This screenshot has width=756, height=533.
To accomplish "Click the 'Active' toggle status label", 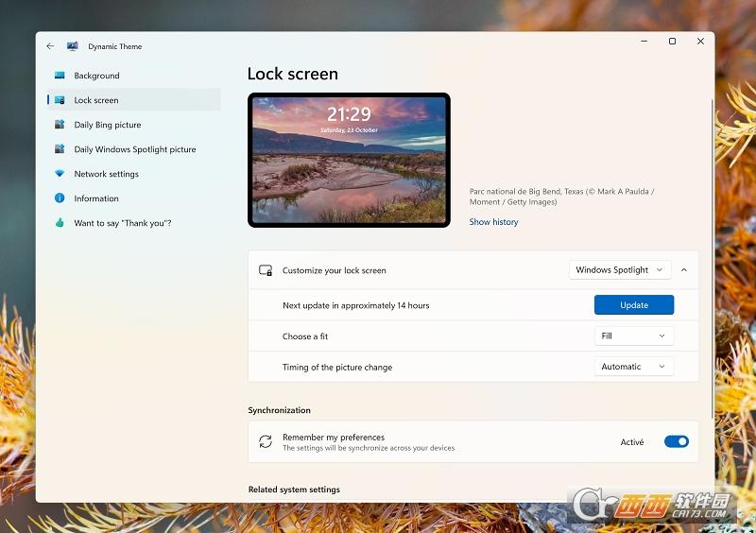I will (632, 442).
